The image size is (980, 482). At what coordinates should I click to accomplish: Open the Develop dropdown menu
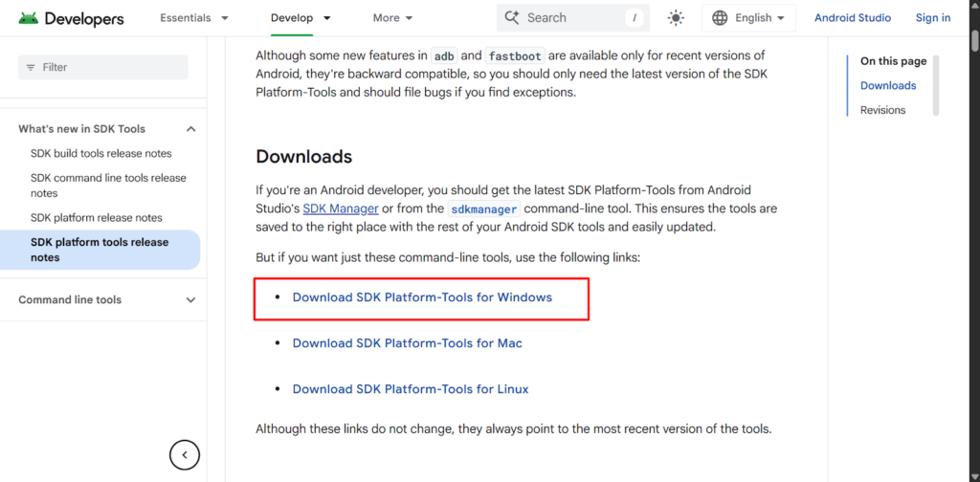[x=301, y=18]
